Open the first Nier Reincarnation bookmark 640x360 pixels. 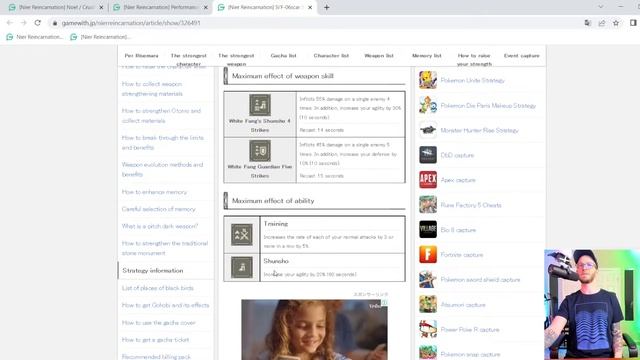coord(35,37)
